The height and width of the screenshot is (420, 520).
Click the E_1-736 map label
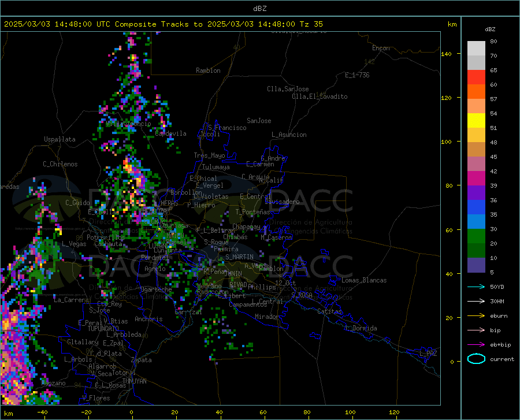pos(357,75)
